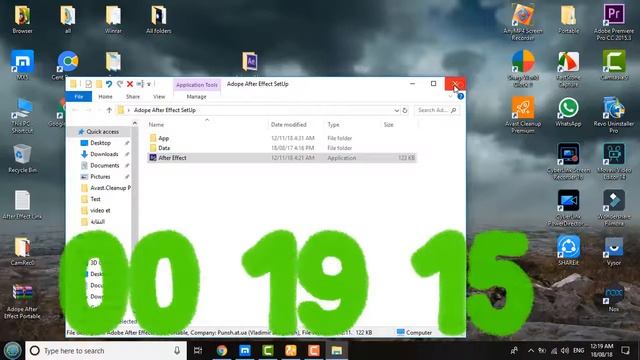Select the After Effect application file
The image size is (640, 360).
[282, 158]
